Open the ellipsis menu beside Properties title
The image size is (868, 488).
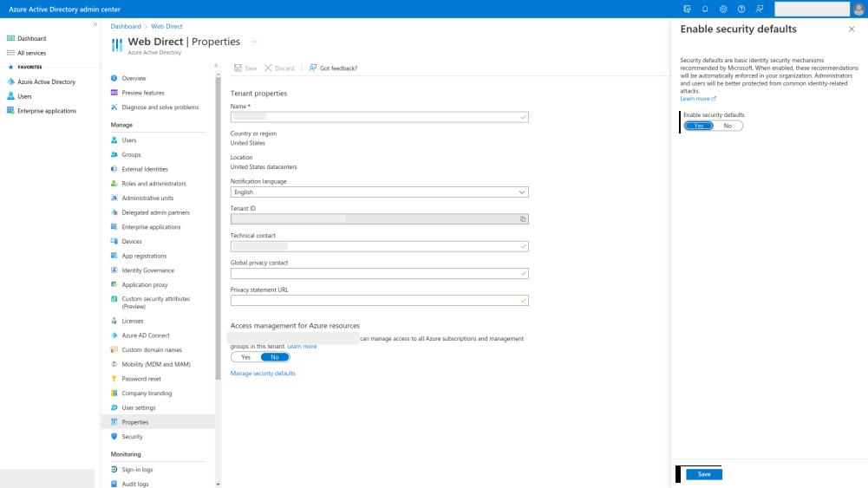click(x=254, y=42)
